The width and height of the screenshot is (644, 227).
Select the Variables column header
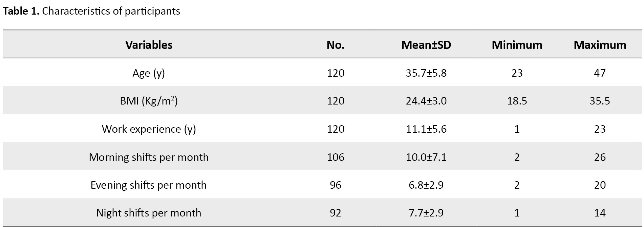point(149,45)
